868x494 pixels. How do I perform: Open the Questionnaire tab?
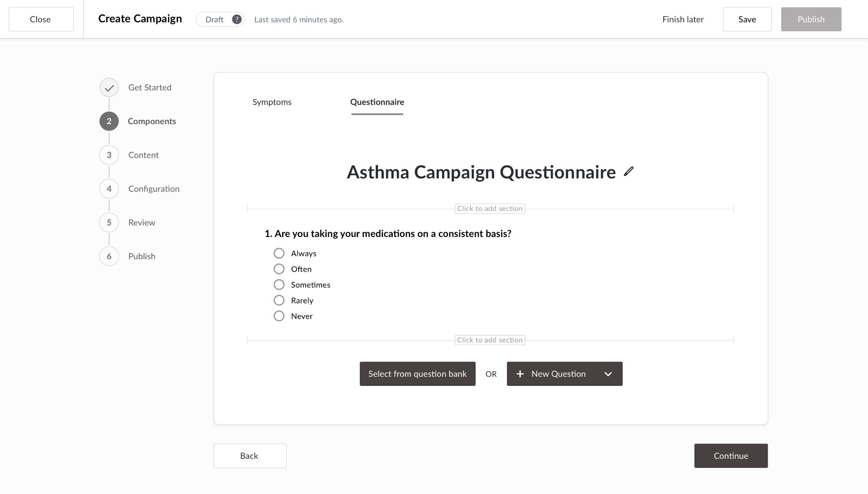tap(377, 102)
